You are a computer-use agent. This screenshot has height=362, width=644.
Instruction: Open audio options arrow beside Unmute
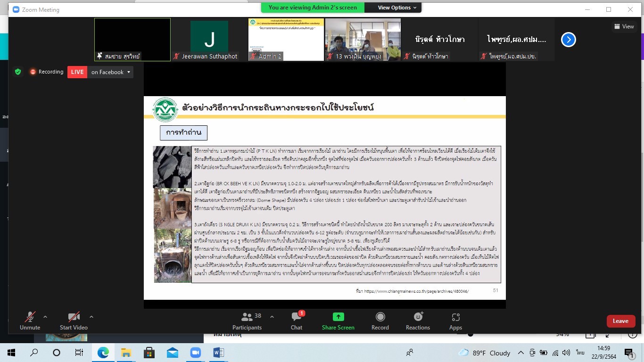45,317
